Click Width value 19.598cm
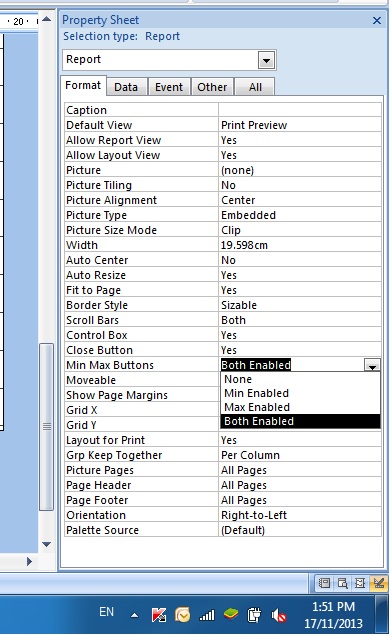The height and width of the screenshot is (637, 392). pos(300,245)
